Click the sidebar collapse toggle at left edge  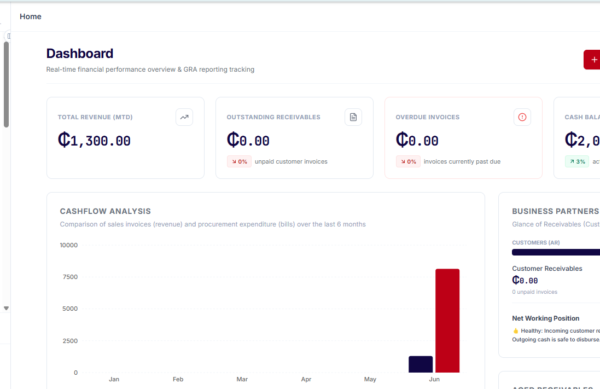point(8,36)
